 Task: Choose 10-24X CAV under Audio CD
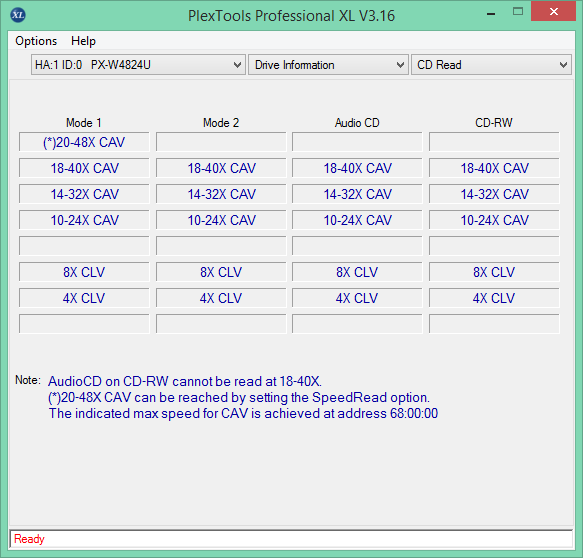click(x=357, y=220)
